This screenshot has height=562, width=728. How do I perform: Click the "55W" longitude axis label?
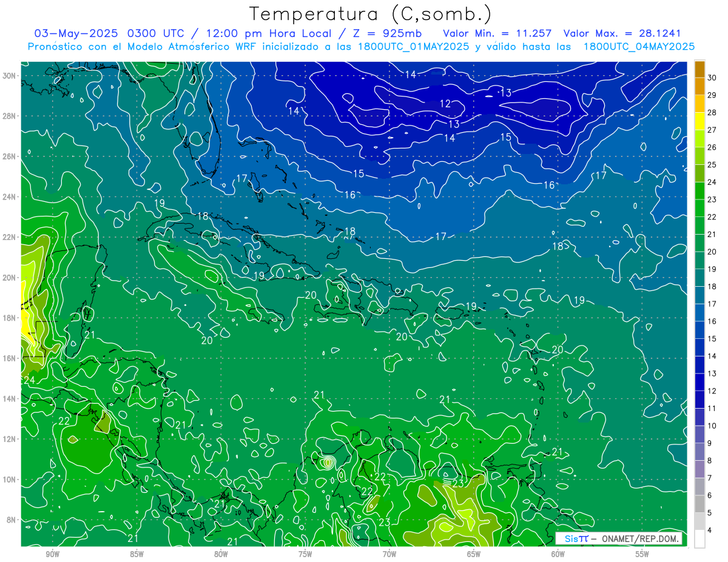[x=642, y=554]
